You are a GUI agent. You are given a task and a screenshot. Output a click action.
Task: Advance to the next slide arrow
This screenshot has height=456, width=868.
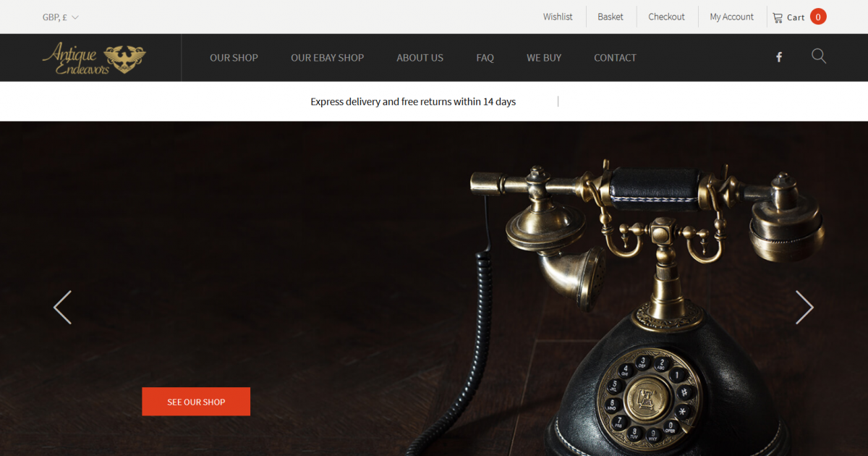coord(804,307)
